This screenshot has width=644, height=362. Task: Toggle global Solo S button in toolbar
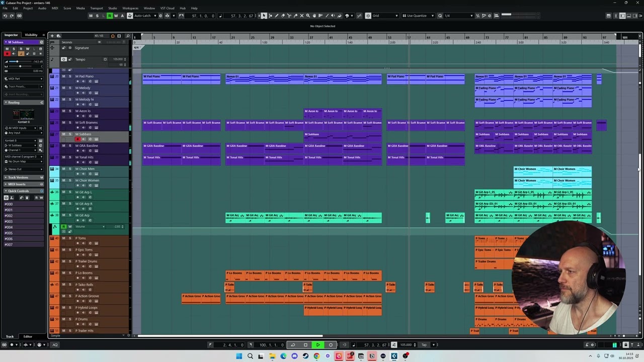97,16
